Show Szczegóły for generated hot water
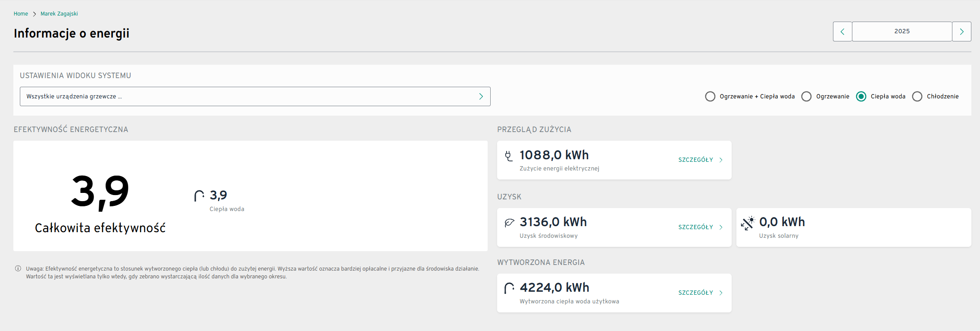This screenshot has height=331, width=980. 700,293
